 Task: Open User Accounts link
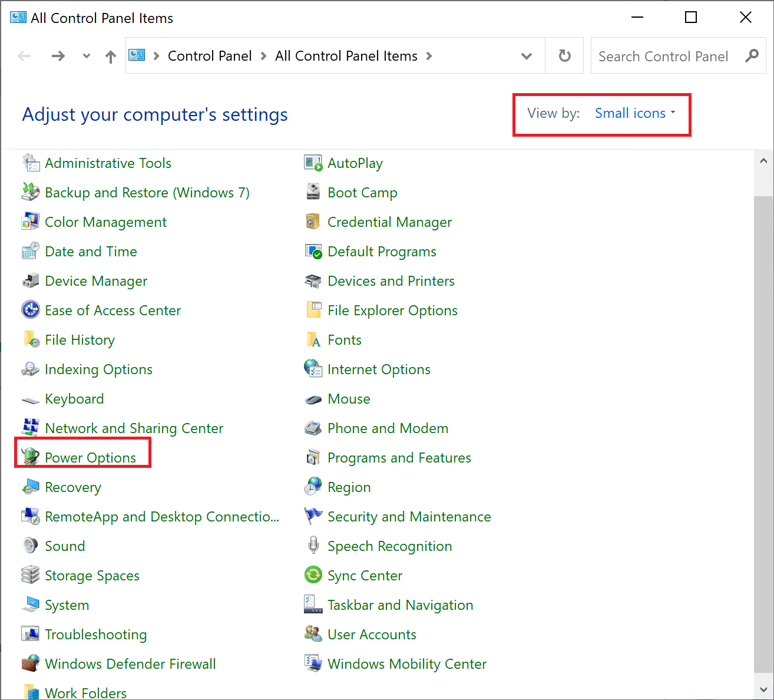(x=372, y=635)
